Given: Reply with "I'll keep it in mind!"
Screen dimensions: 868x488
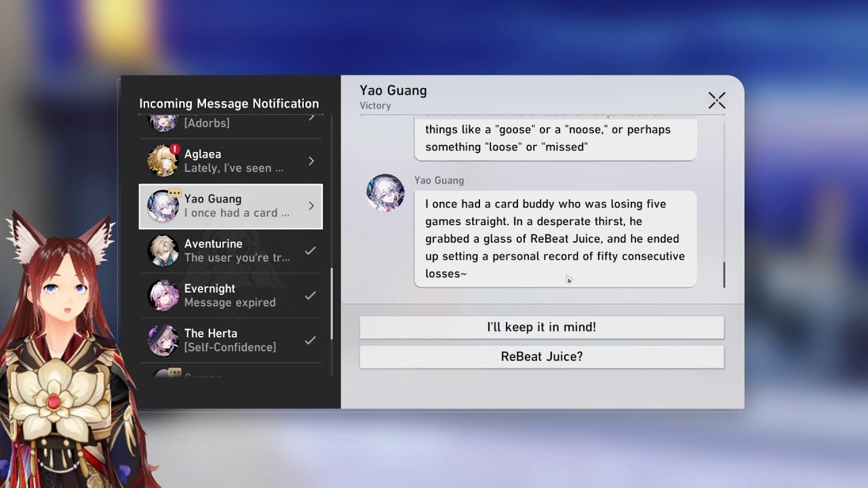Looking at the screenshot, I should click(542, 327).
